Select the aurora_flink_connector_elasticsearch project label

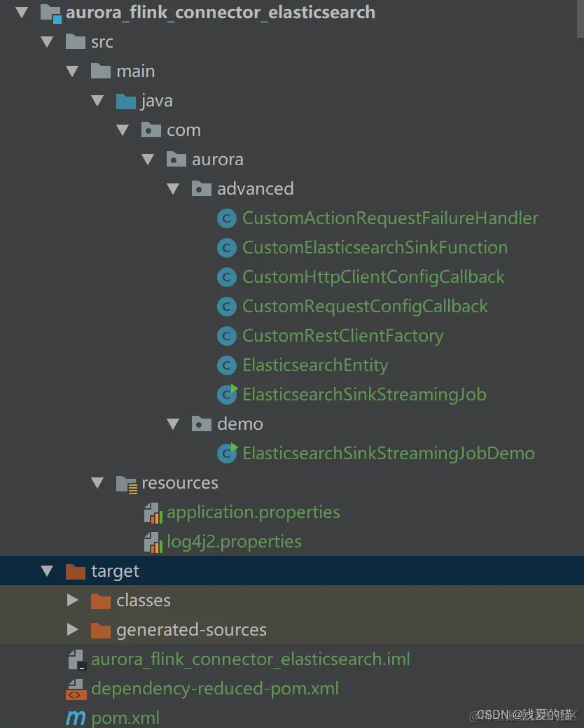click(x=220, y=13)
